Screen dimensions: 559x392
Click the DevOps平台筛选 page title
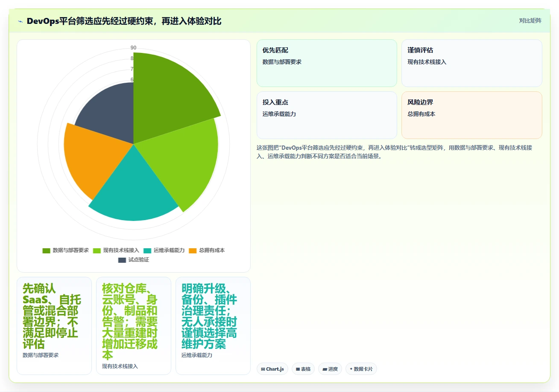[x=124, y=21]
